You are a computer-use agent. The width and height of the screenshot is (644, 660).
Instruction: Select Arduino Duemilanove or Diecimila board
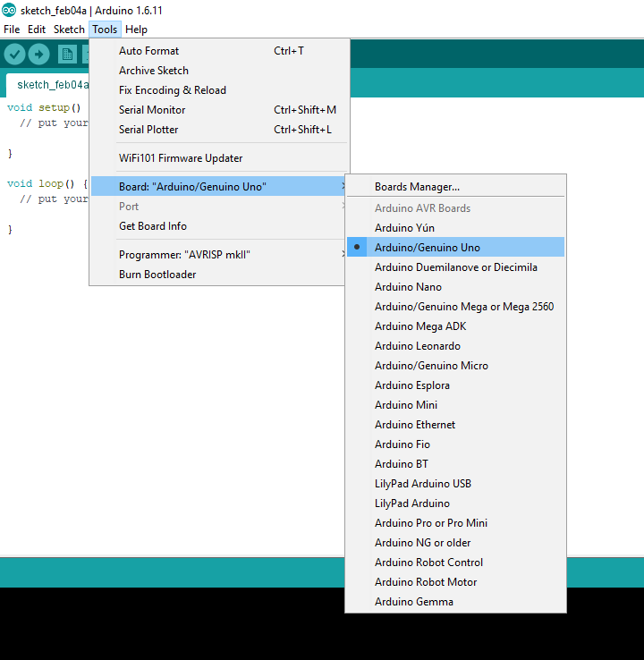(x=455, y=267)
